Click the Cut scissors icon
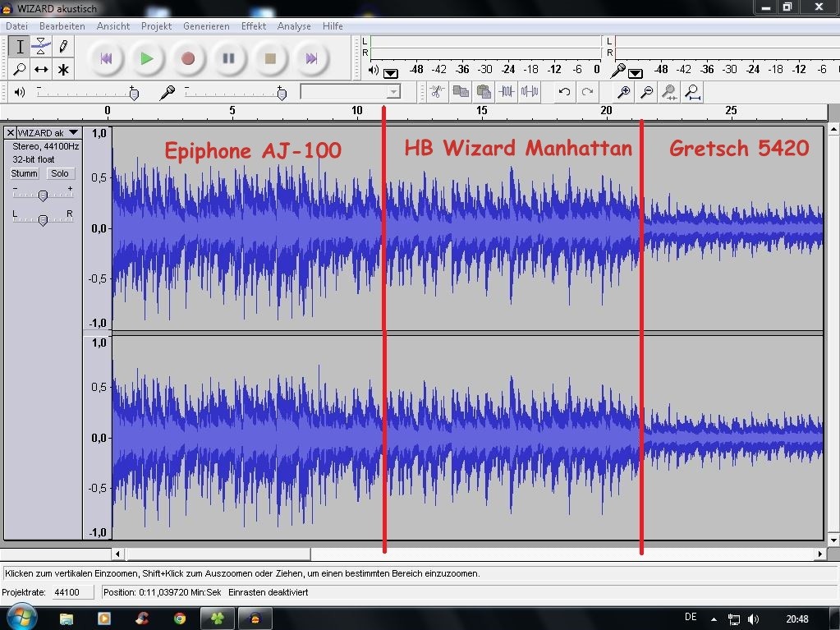The width and height of the screenshot is (840, 630). [437, 92]
